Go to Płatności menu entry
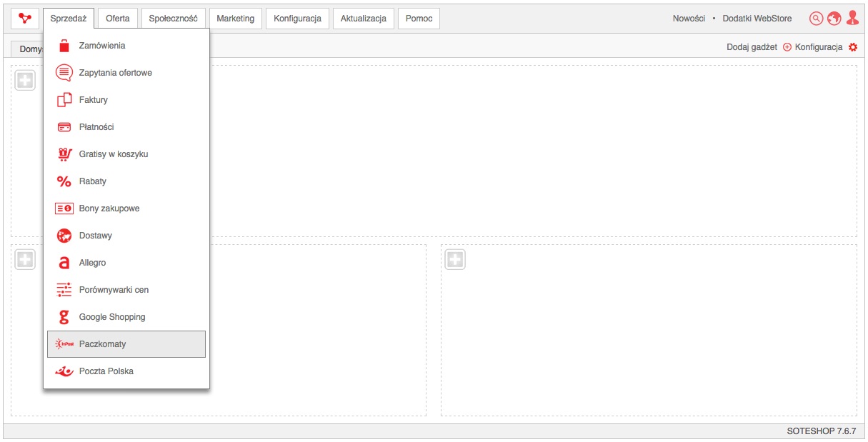Viewport: 868px width, 442px height. pyautogui.click(x=126, y=127)
